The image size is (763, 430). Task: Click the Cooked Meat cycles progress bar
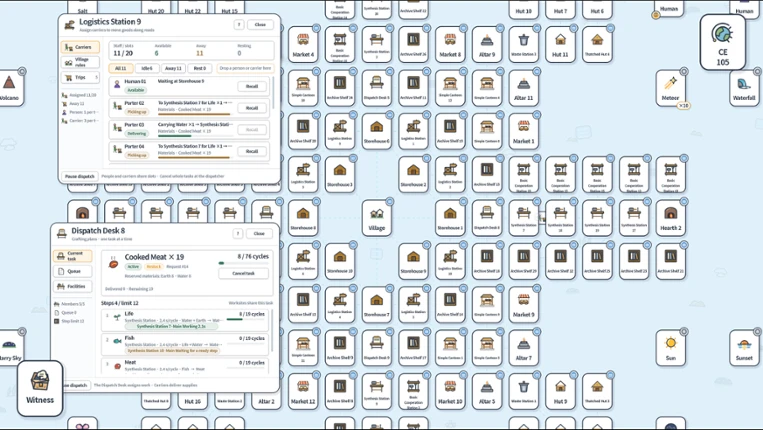(243, 263)
